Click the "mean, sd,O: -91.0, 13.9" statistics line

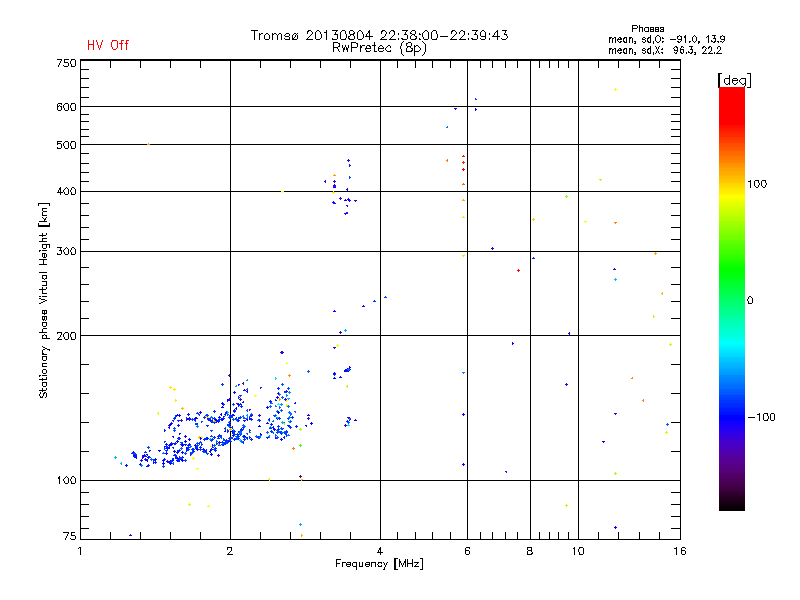[666, 39]
